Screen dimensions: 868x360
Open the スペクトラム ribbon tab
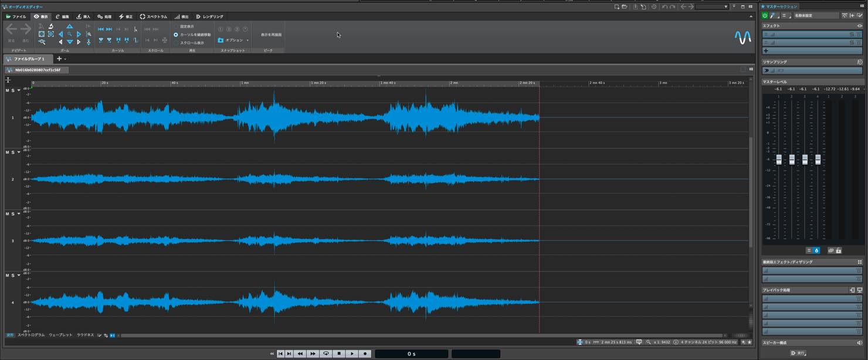click(154, 16)
